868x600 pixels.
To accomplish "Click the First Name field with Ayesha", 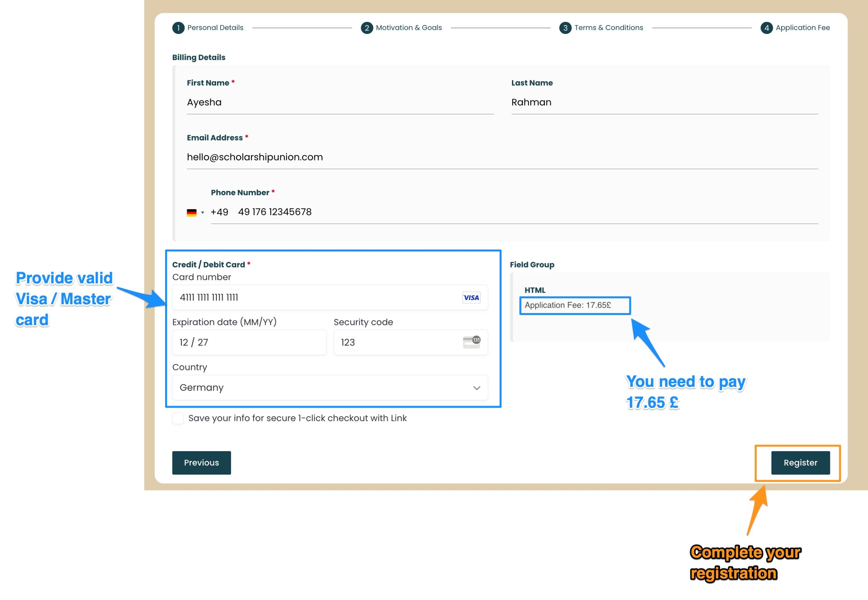I will click(x=340, y=103).
